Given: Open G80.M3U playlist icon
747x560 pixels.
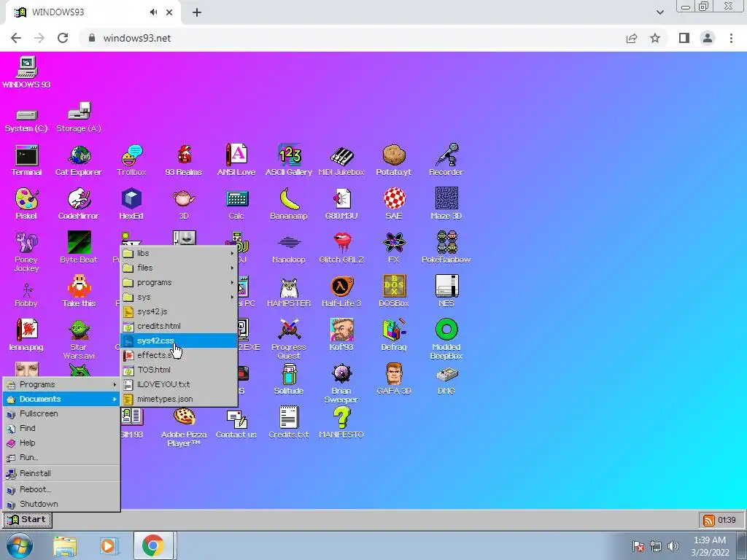Looking at the screenshot, I should tap(341, 204).
